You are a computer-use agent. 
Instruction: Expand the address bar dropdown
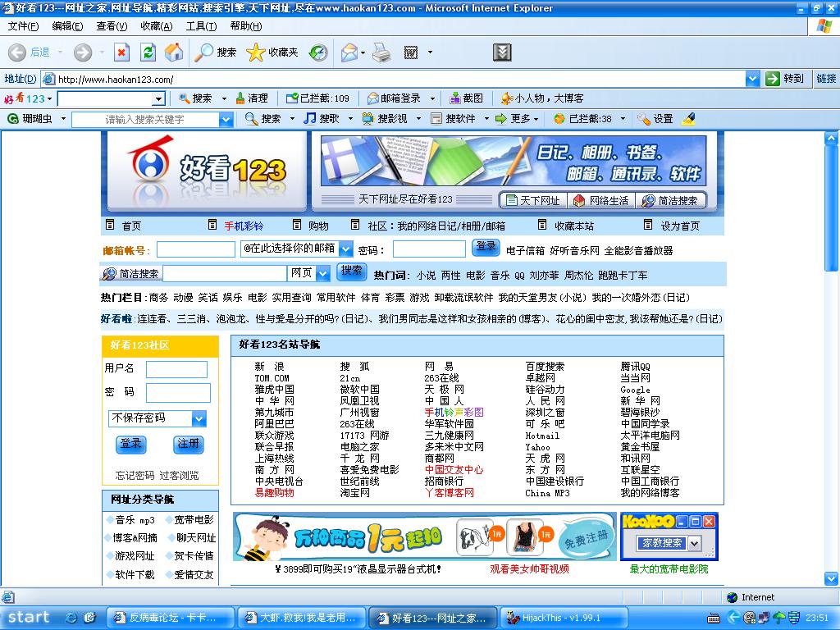coord(752,79)
